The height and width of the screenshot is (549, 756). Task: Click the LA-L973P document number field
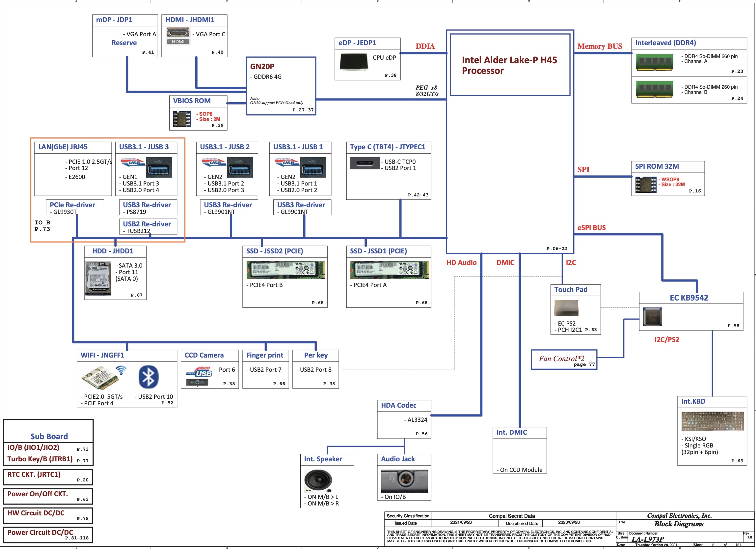point(647,539)
